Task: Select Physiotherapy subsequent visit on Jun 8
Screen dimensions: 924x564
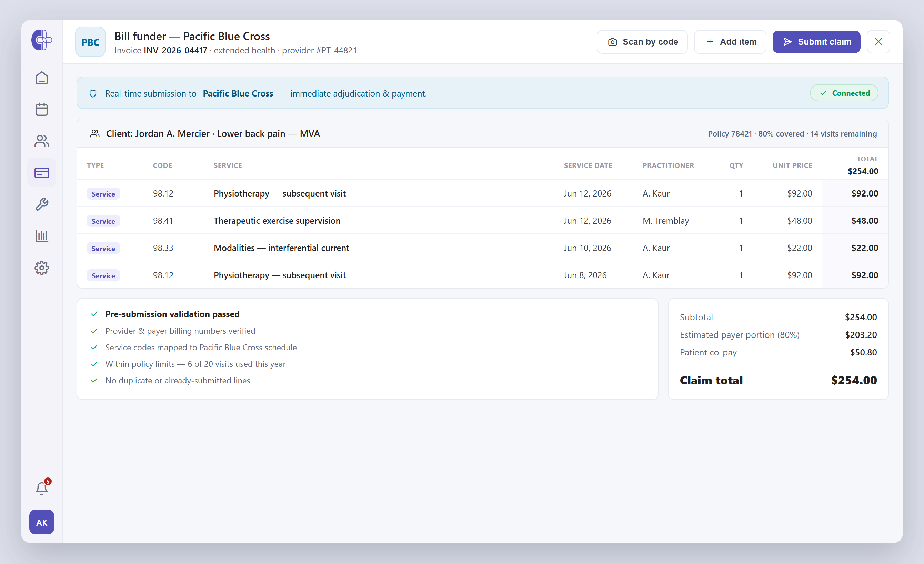Action: [280, 275]
